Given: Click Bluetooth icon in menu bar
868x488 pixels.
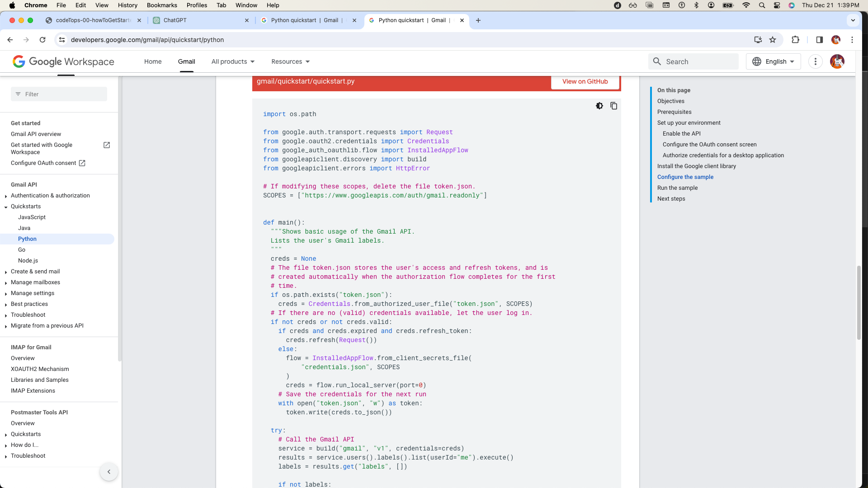Looking at the screenshot, I should [696, 5].
